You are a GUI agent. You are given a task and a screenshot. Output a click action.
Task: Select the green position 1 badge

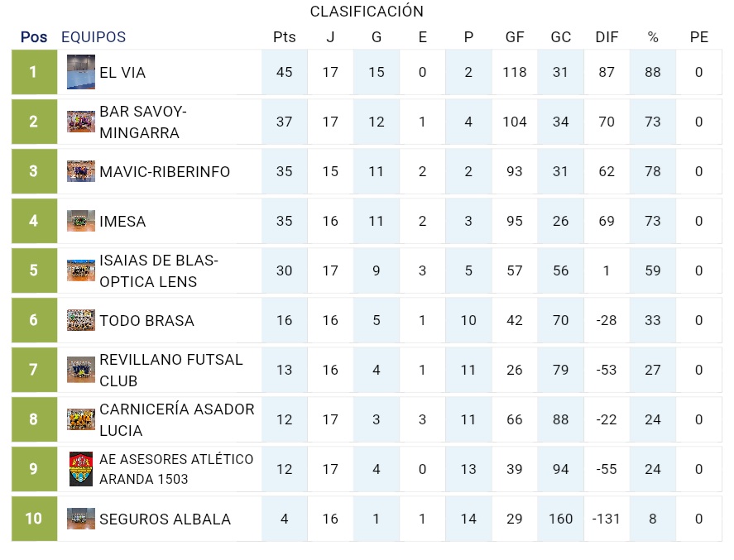tap(34, 72)
